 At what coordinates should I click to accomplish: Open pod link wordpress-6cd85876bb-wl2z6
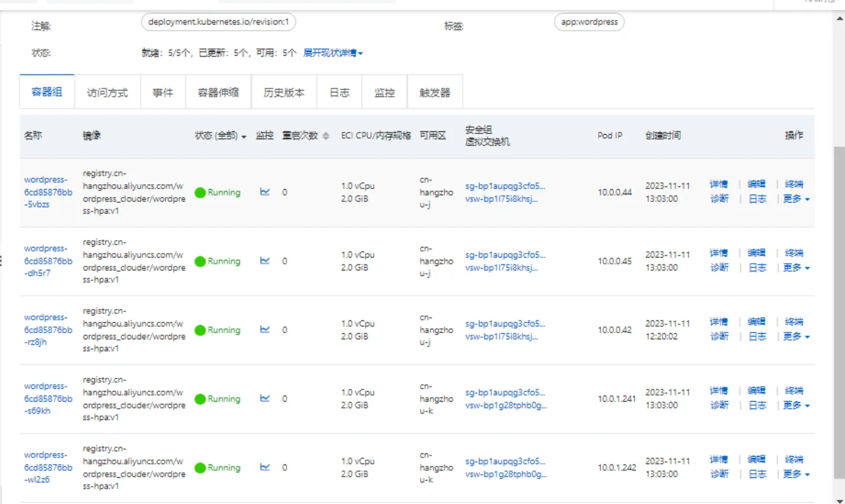(x=48, y=467)
